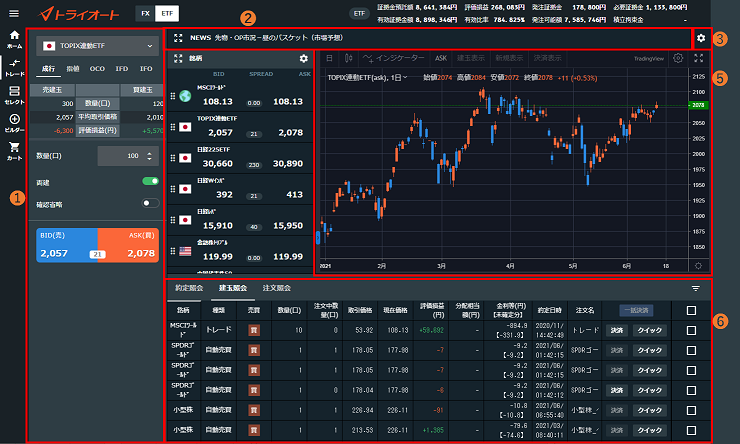The image size is (740, 444).
Task: Open the chart interval 1-day dropdown
Action: pos(399,77)
